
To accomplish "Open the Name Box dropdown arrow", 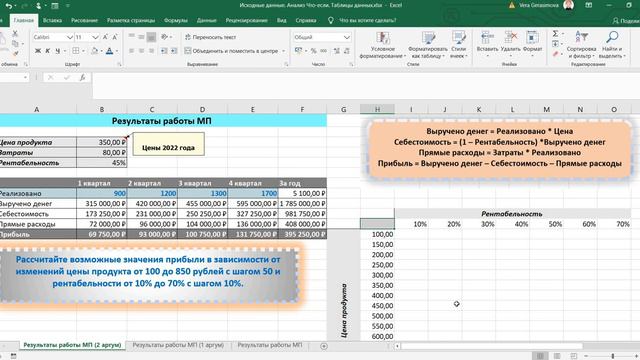I will (25, 77).
